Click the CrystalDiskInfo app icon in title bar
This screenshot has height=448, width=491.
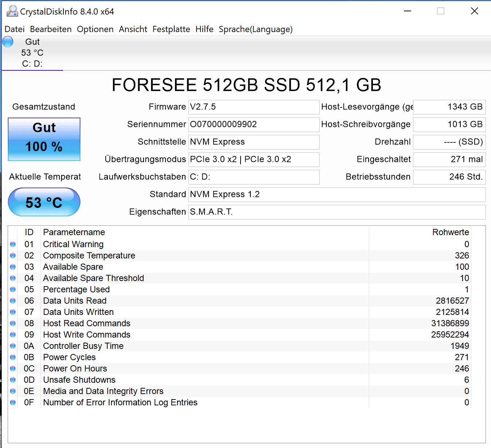tap(12, 11)
